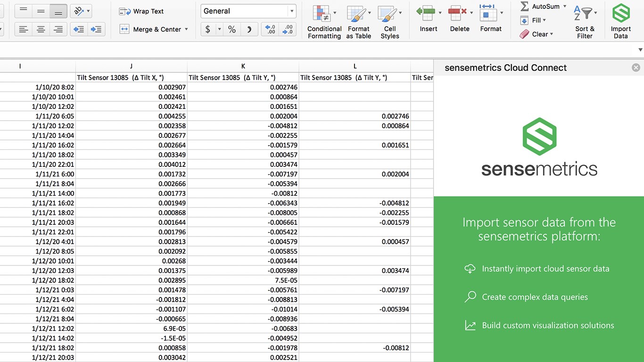This screenshot has width=644, height=362.
Task: Select column I header
Action: [x=20, y=66]
